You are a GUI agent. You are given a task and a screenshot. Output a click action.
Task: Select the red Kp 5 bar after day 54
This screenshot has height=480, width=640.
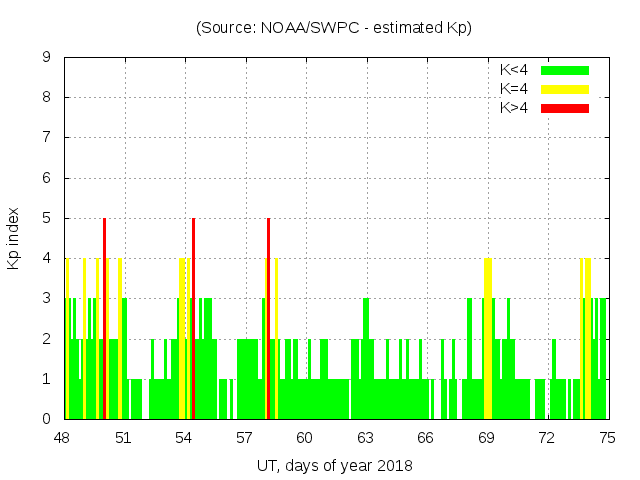(193, 318)
